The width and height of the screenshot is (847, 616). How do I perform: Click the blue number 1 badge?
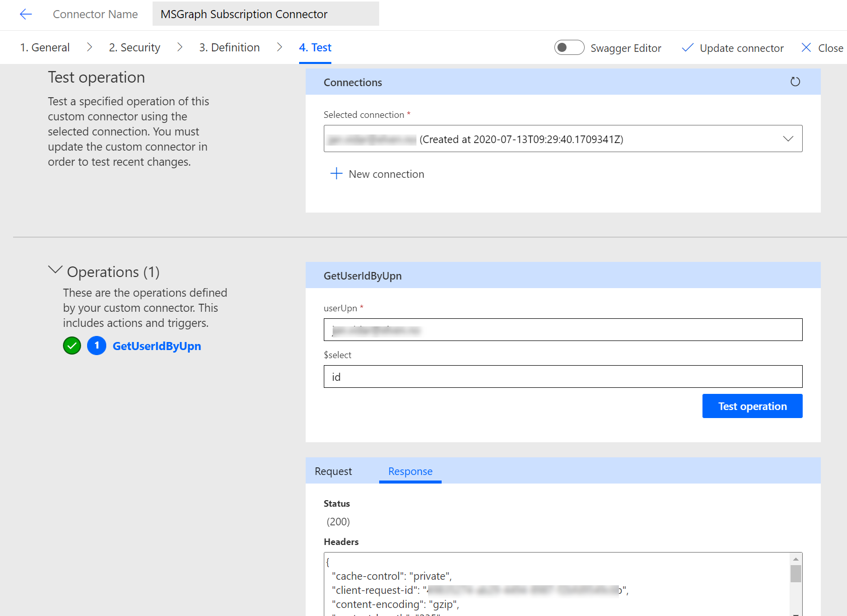(x=97, y=346)
